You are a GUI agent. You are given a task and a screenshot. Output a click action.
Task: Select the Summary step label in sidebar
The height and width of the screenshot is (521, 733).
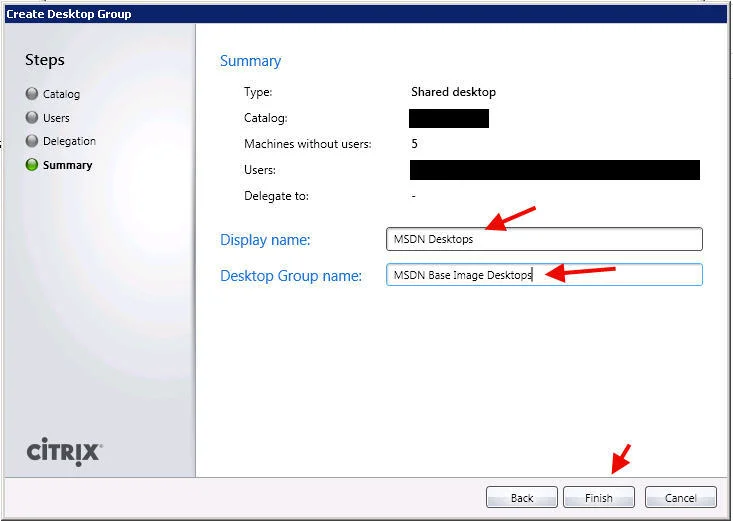click(67, 165)
